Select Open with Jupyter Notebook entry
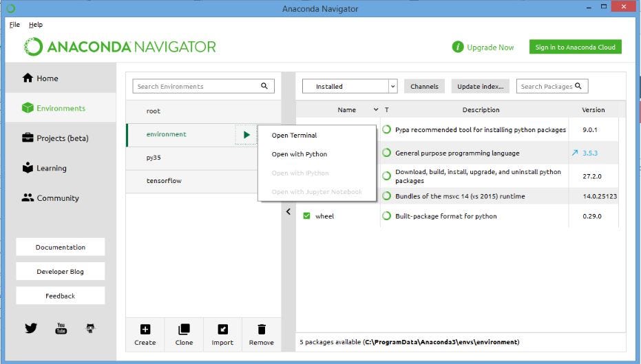Image resolution: width=641 pixels, height=364 pixels. point(317,191)
